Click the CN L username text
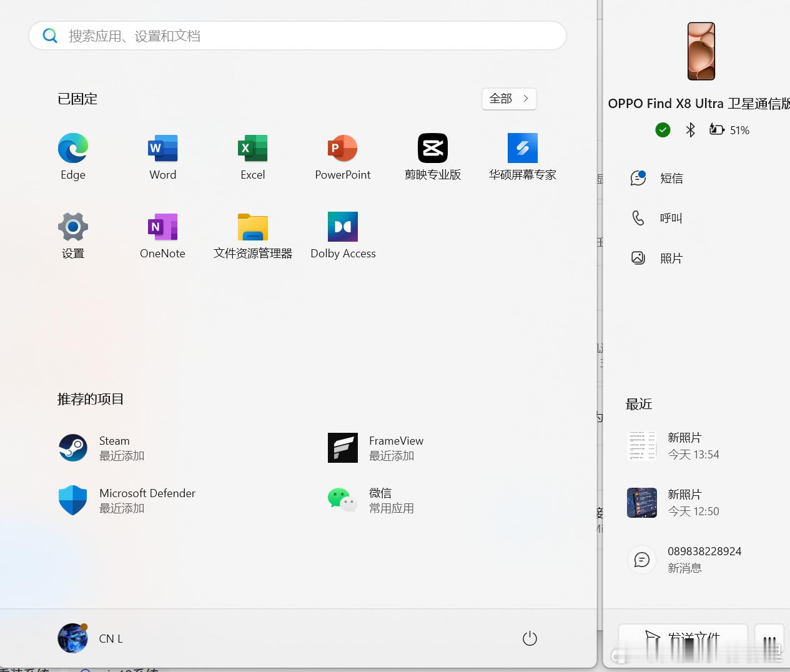The image size is (790, 672). [111, 638]
